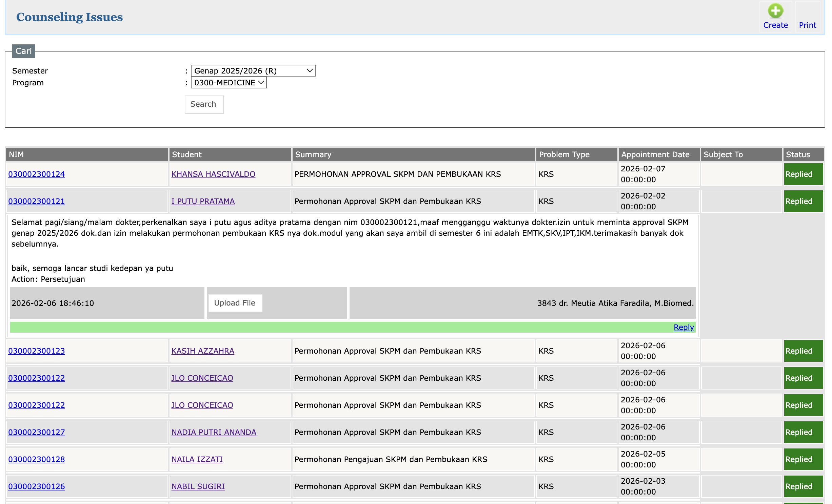Open the NABIL SUGIRI student link
Image resolution: width=832 pixels, height=504 pixels.
pyautogui.click(x=198, y=486)
